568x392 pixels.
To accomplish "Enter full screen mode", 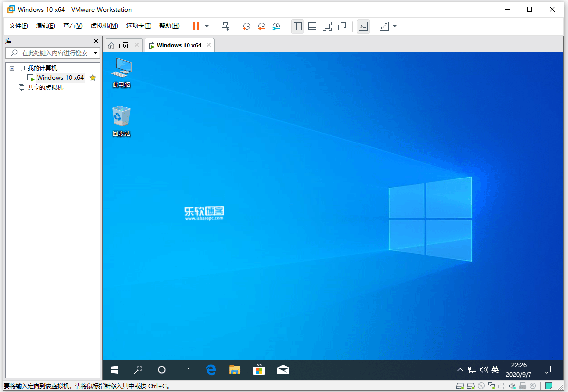I will coord(327,26).
